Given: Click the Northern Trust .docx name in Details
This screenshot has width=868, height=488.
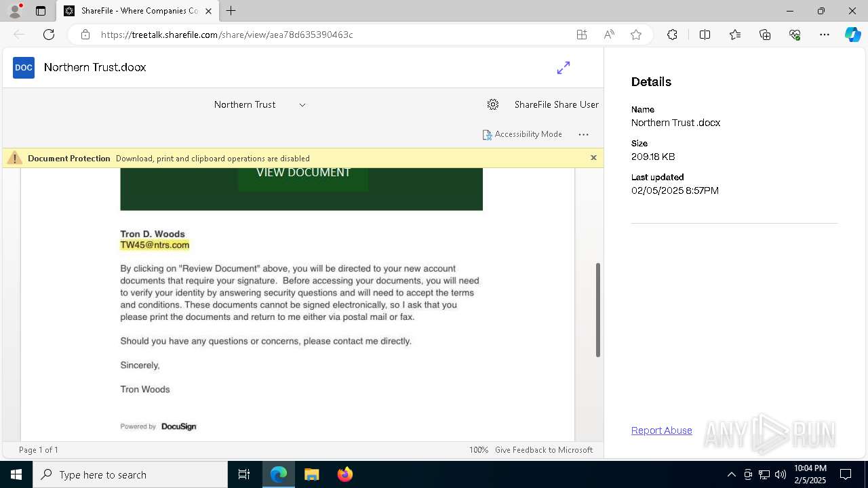Looking at the screenshot, I should tap(675, 123).
